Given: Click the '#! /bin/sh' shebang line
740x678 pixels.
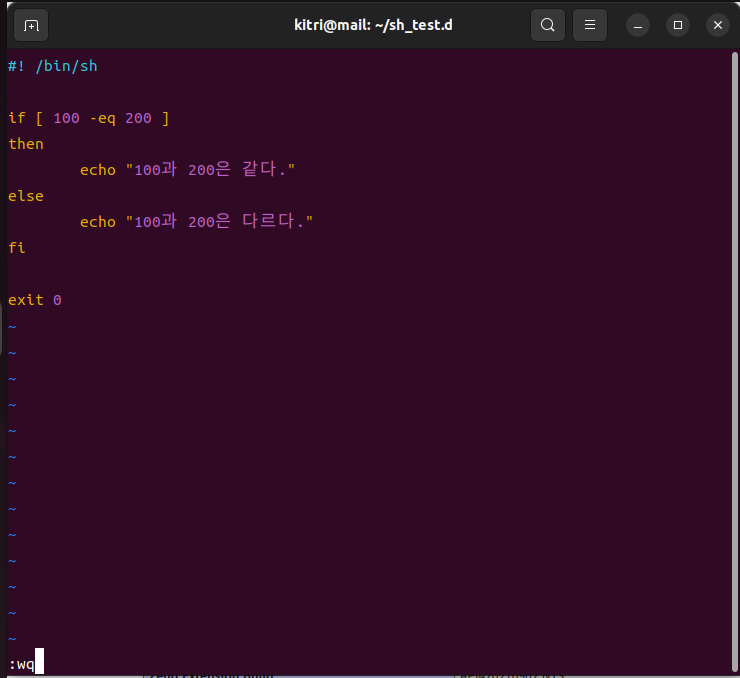Looking at the screenshot, I should [53, 66].
